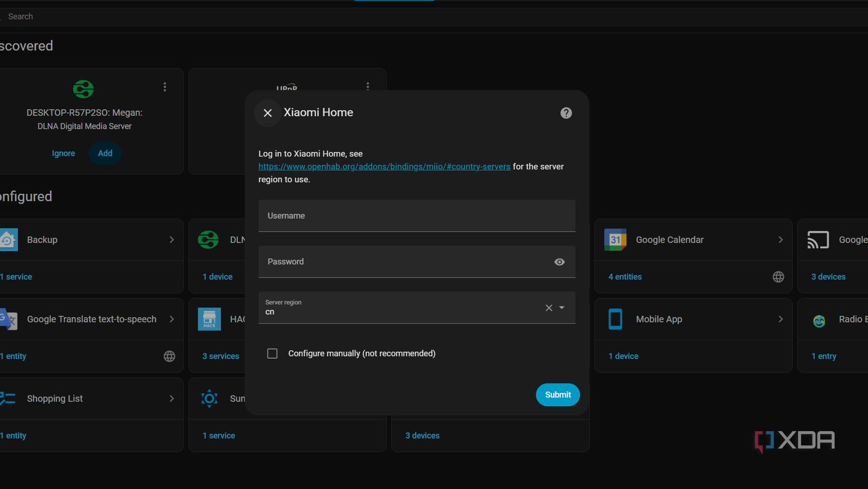Open Google Translate's 1 entity link

pos(13,356)
